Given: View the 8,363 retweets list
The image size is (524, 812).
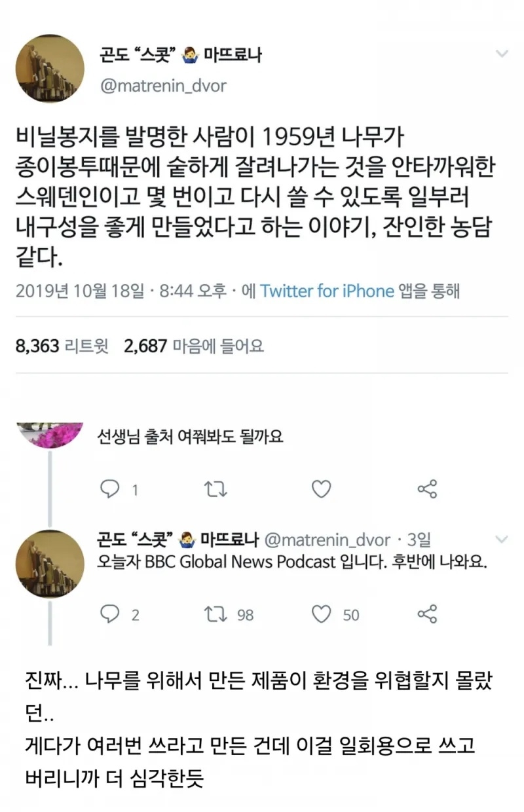Looking at the screenshot, I should [x=62, y=346].
